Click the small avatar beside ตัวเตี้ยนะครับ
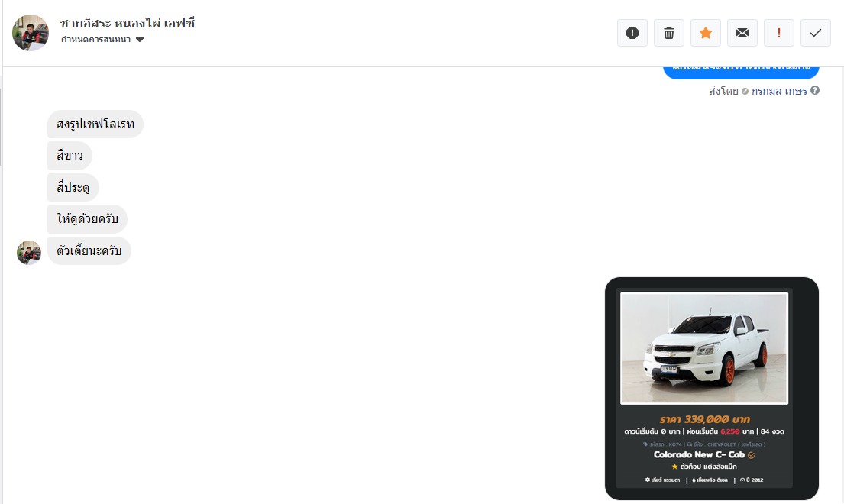Image resolution: width=844 pixels, height=504 pixels. (x=29, y=252)
